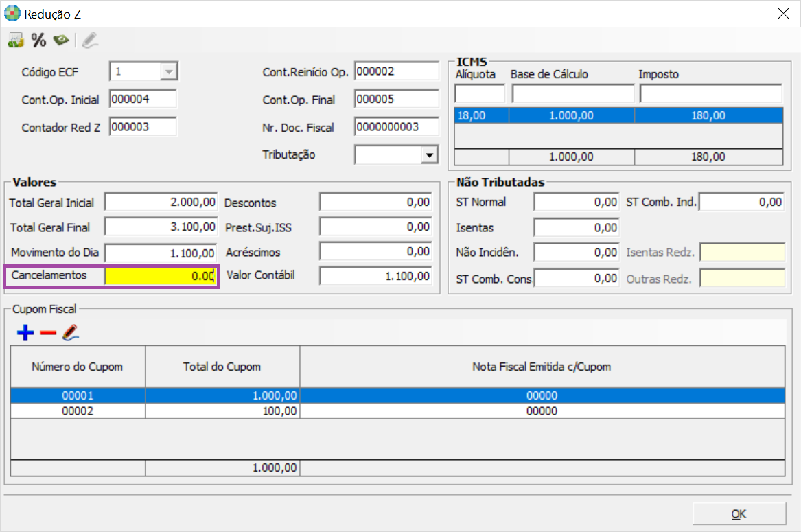This screenshot has width=801, height=532.
Task: Click the ICMS Alíquota input box
Action: pyautogui.click(x=479, y=94)
